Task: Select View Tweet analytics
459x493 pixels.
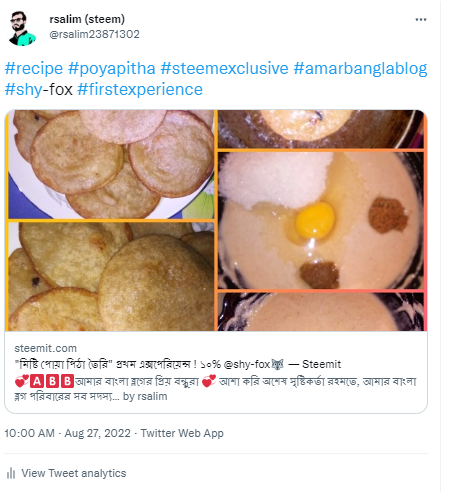Action: [74, 473]
